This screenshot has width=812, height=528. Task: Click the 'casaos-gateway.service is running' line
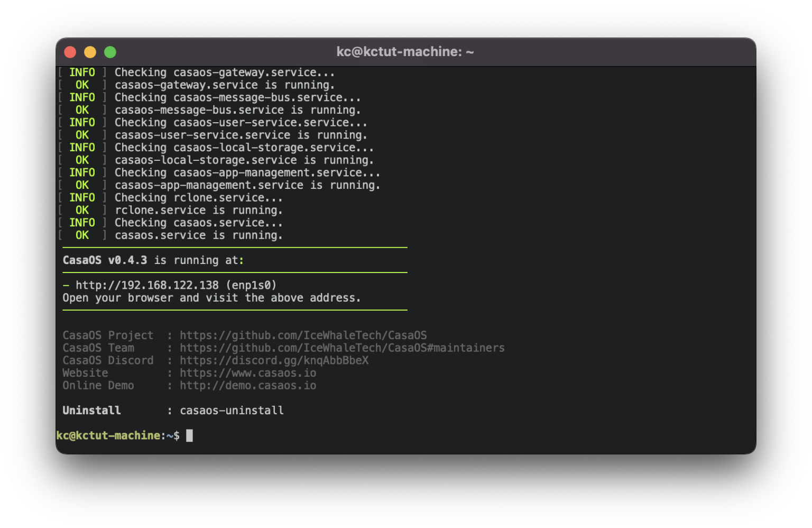(225, 85)
